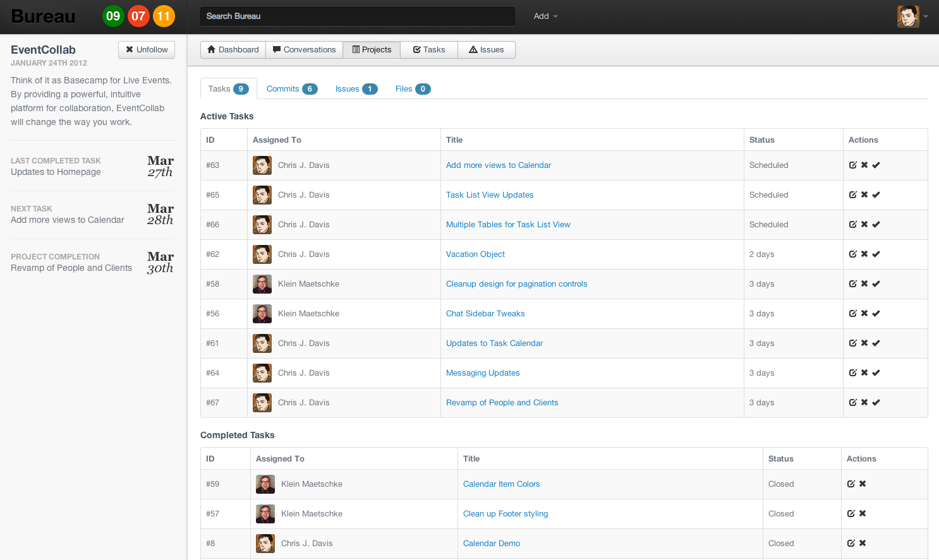Open the Clean up Footer styling link
This screenshot has width=939, height=560.
506,514
